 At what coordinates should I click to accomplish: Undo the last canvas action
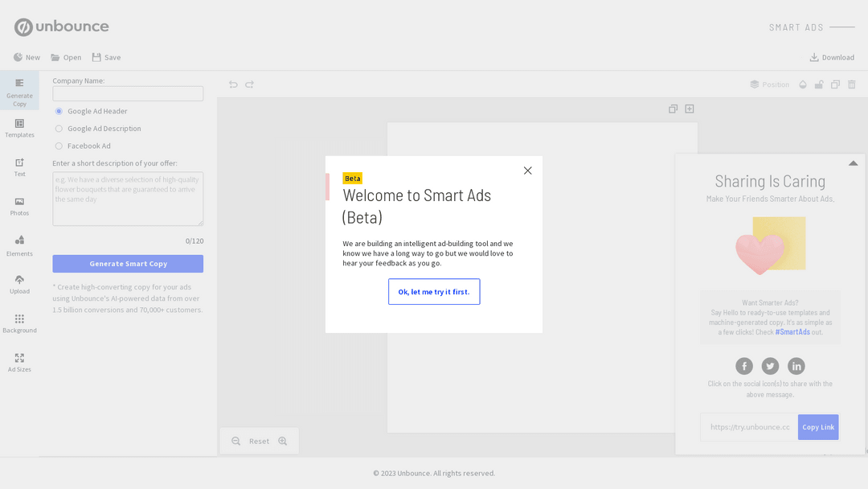coord(233,84)
